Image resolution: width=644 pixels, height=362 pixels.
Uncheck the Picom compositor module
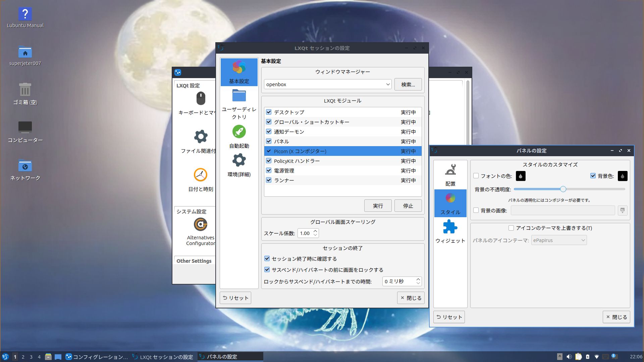[x=269, y=151]
